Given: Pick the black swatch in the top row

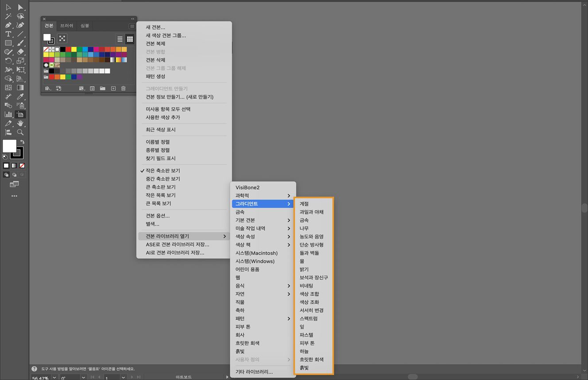Looking at the screenshot, I should tap(63, 49).
